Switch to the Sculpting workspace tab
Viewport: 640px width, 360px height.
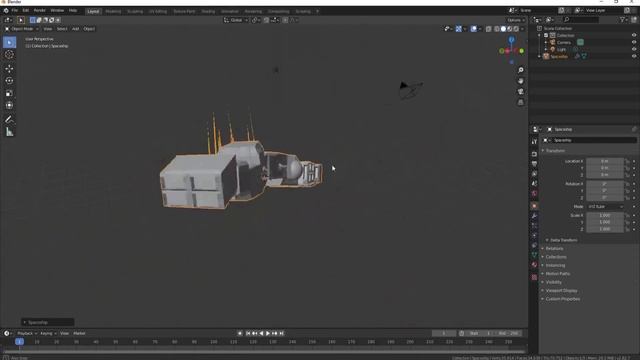pyautogui.click(x=135, y=11)
